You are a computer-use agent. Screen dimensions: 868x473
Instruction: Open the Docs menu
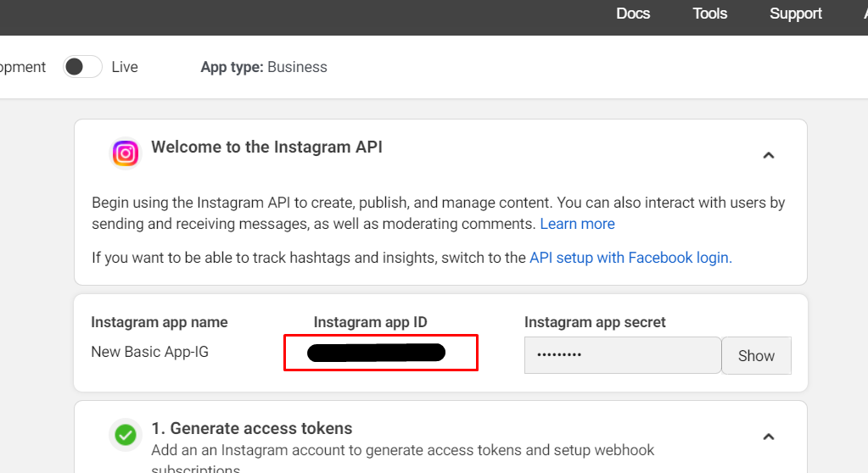[x=633, y=14]
